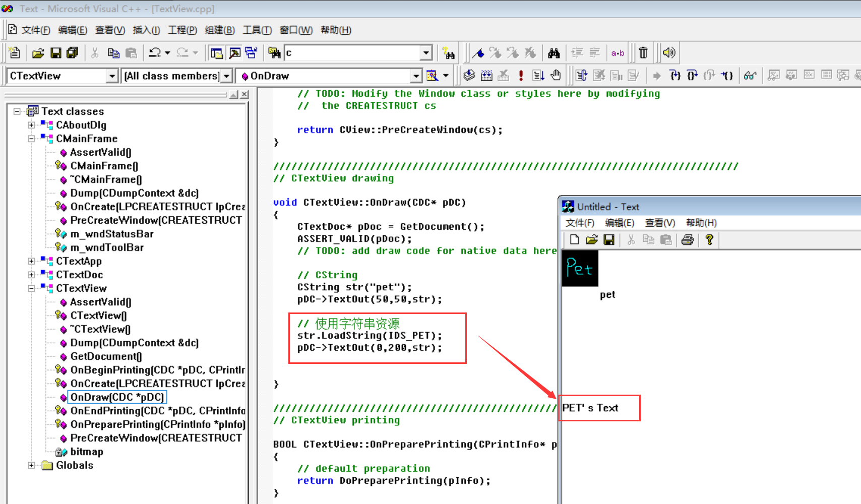The image size is (861, 504).
Task: Collapse the CTextView class node
Action: pyautogui.click(x=31, y=288)
